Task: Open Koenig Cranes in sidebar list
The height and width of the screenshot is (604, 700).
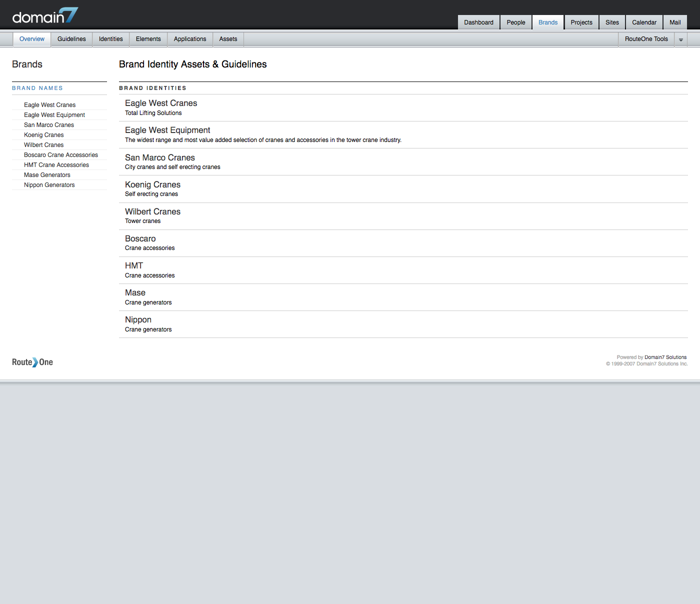Action: (x=44, y=135)
